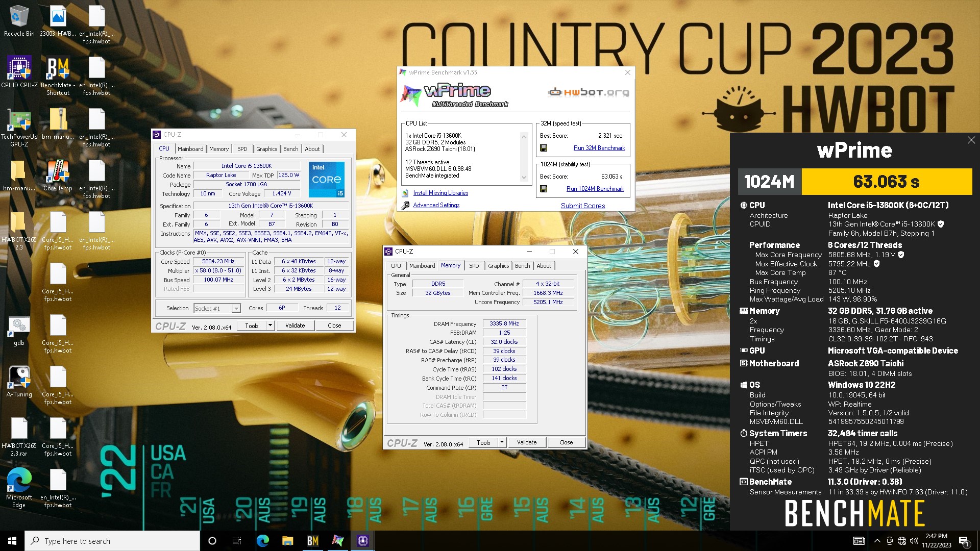
Task: Click the Install Missing Libraries icon
Action: (405, 193)
